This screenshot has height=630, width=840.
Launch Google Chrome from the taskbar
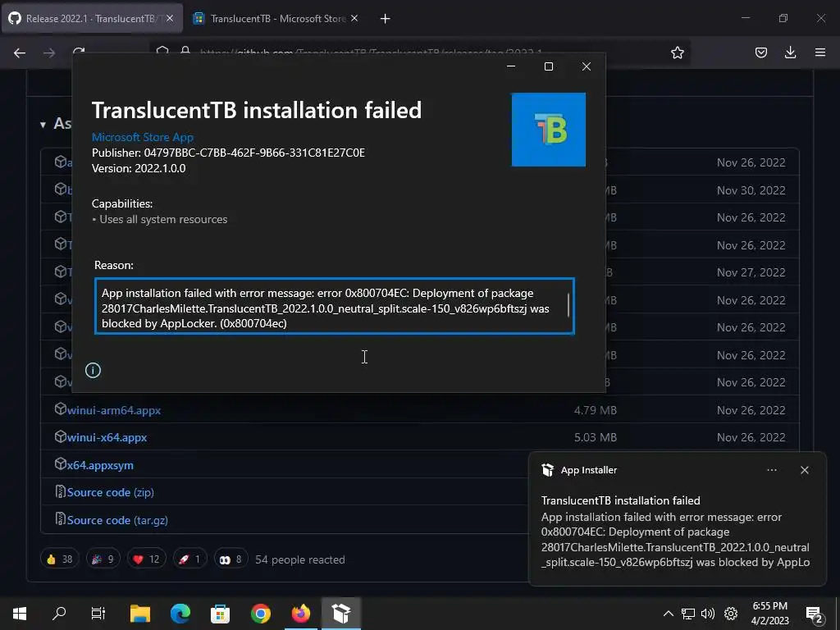260,614
